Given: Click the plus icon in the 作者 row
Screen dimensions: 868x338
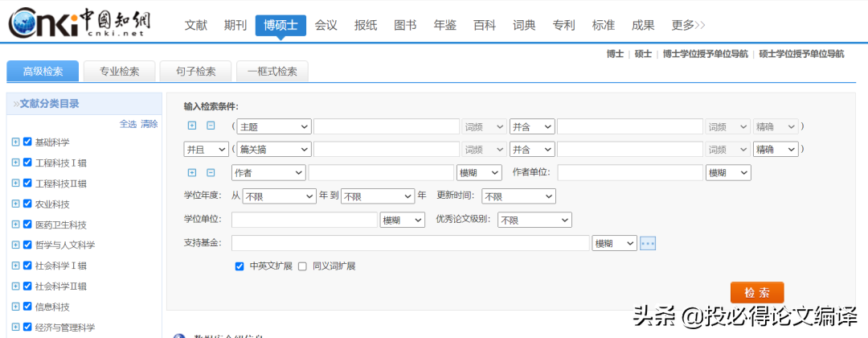Looking at the screenshot, I should point(192,172).
